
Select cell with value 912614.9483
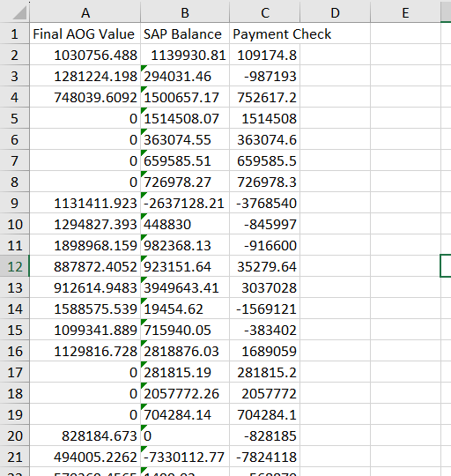[85, 287]
